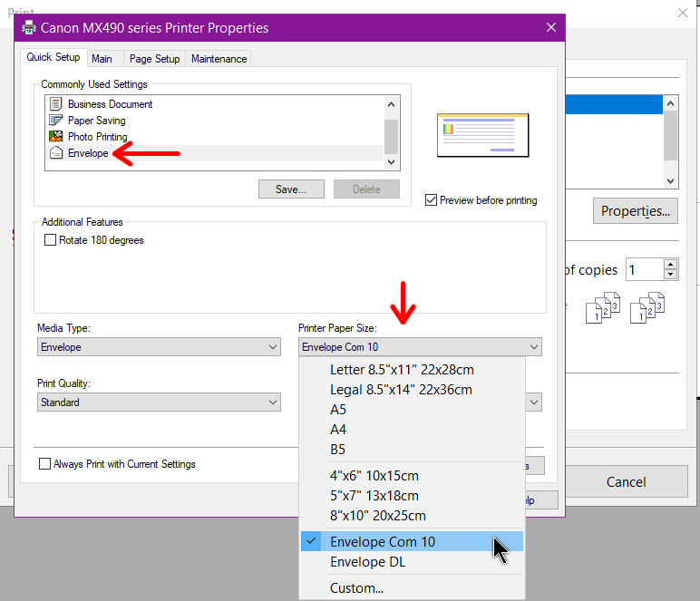The height and width of the screenshot is (601, 700).
Task: Choose Letter 8.5"x11" 22x28cm paper size
Action: [x=412, y=370]
